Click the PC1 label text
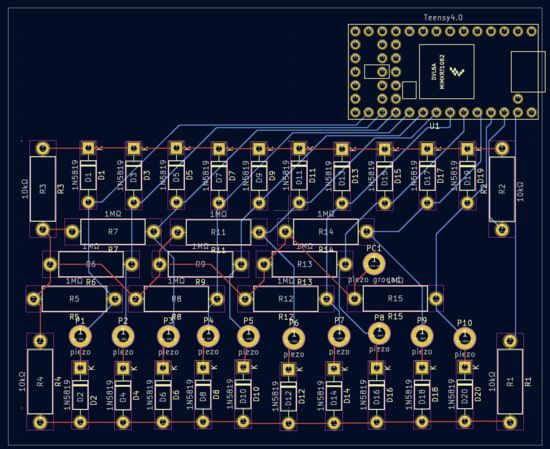 pos(374,248)
